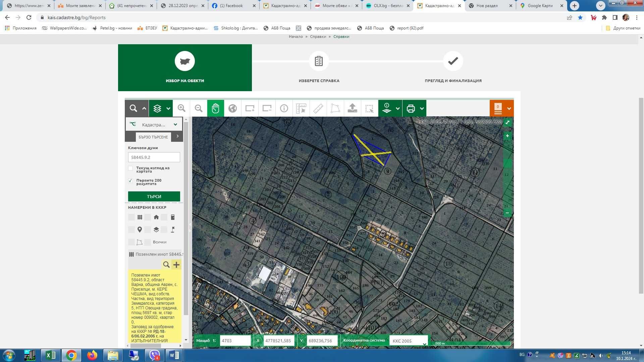Tick the buildings house checkbox
Viewport: 644px width, 362px height.
pos(148,217)
